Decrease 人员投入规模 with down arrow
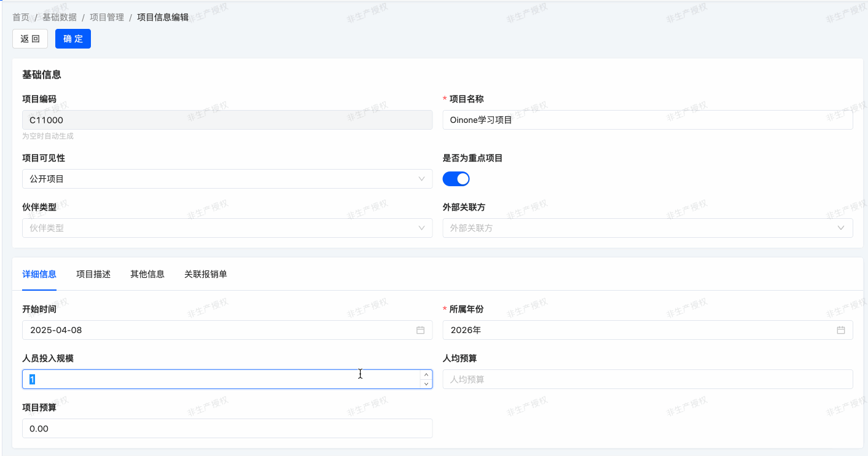 426,384
